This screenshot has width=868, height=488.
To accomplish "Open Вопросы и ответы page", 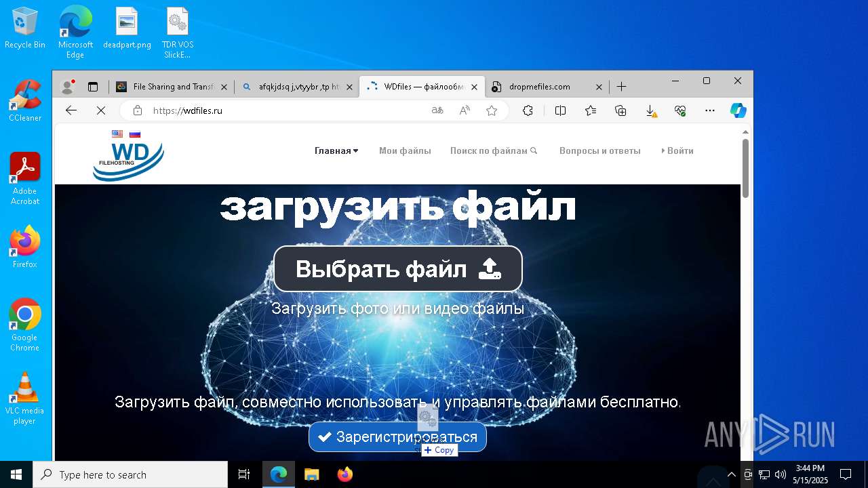I will (600, 150).
